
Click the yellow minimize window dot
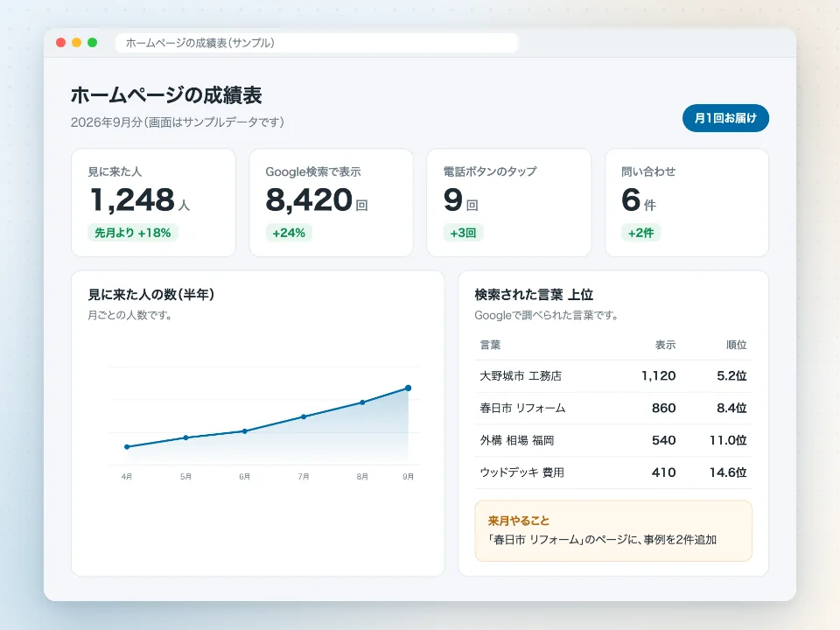click(x=77, y=43)
